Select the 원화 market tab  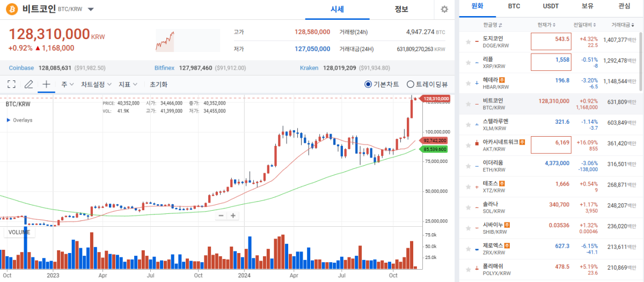pyautogui.click(x=477, y=6)
